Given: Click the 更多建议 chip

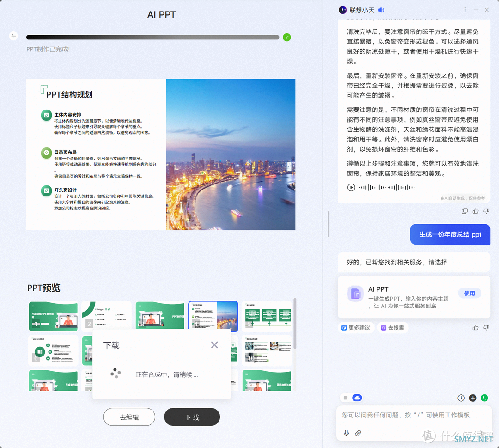Looking at the screenshot, I should pos(356,328).
